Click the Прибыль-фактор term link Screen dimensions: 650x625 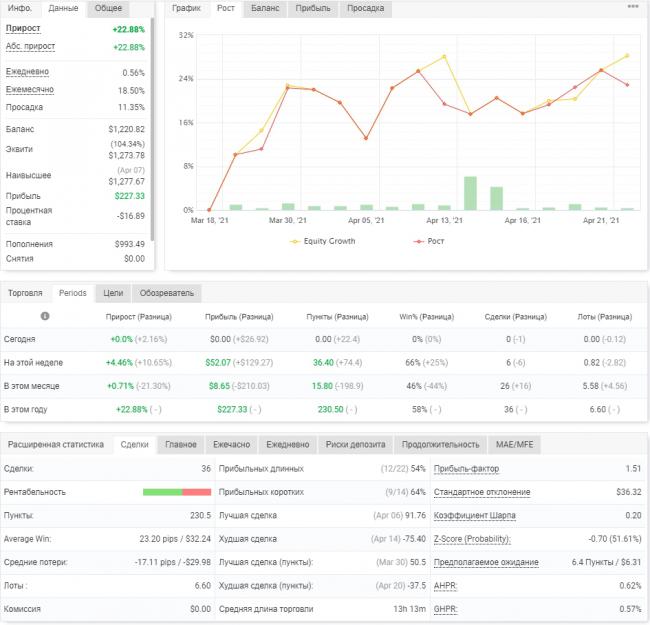click(x=467, y=469)
